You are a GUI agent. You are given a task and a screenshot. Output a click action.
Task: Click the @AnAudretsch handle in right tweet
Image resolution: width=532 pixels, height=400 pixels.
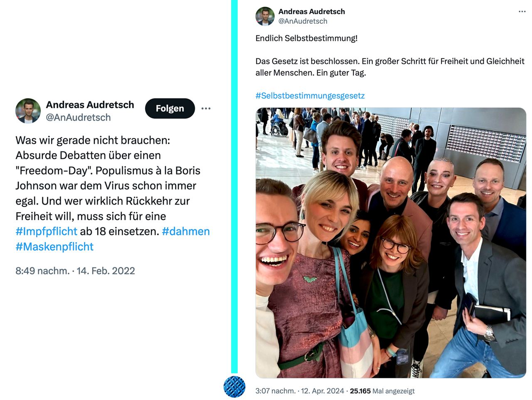pos(303,21)
